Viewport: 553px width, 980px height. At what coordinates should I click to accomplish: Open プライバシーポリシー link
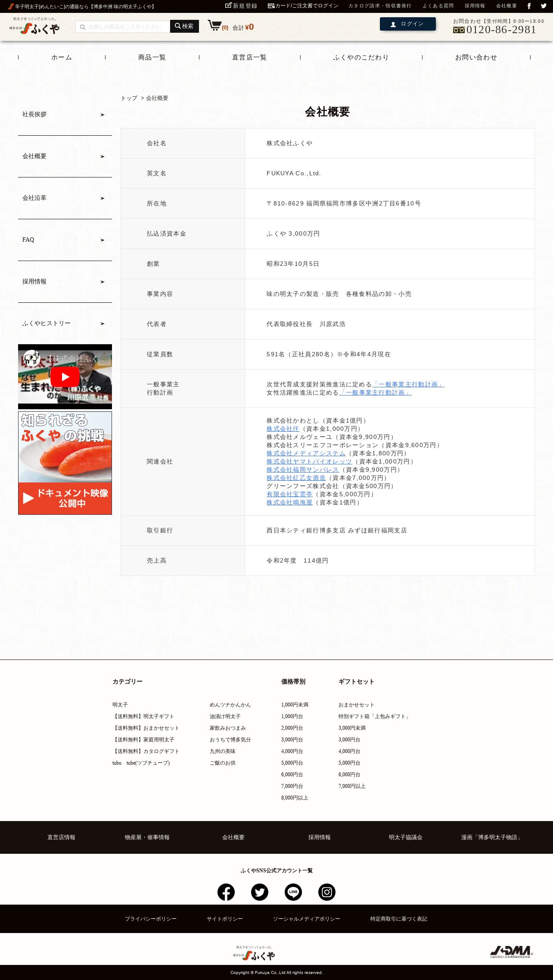click(151, 919)
